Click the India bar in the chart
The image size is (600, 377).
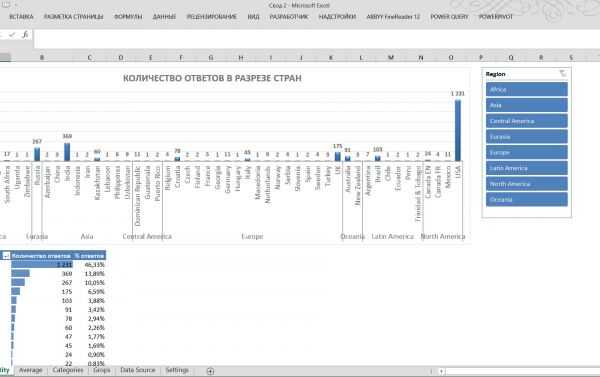click(x=67, y=152)
